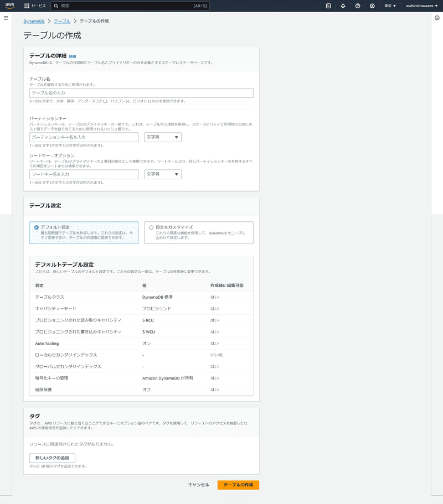The height and width of the screenshot is (504, 443).
Task: Go to テーブル breadcrumb link
Action: click(x=62, y=21)
